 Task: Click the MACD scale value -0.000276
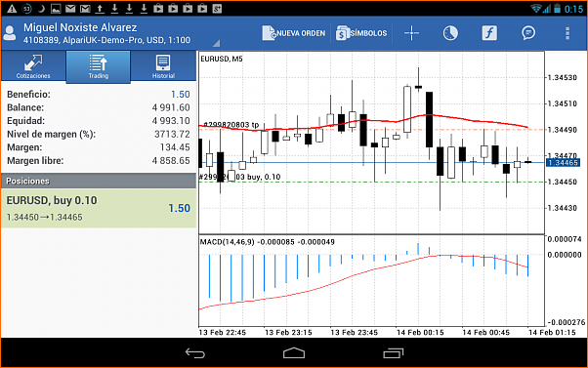point(567,322)
